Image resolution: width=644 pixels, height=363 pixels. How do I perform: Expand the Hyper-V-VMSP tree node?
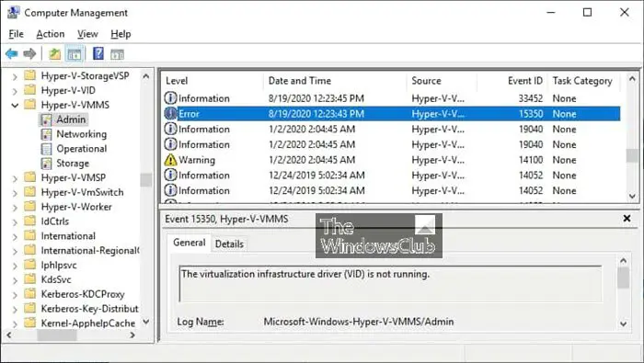15,178
